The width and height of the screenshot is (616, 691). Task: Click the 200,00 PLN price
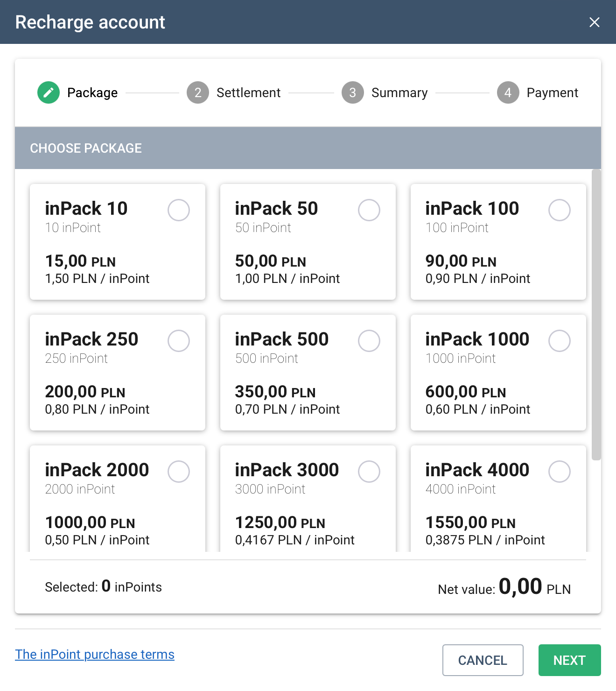pyautogui.click(x=85, y=392)
